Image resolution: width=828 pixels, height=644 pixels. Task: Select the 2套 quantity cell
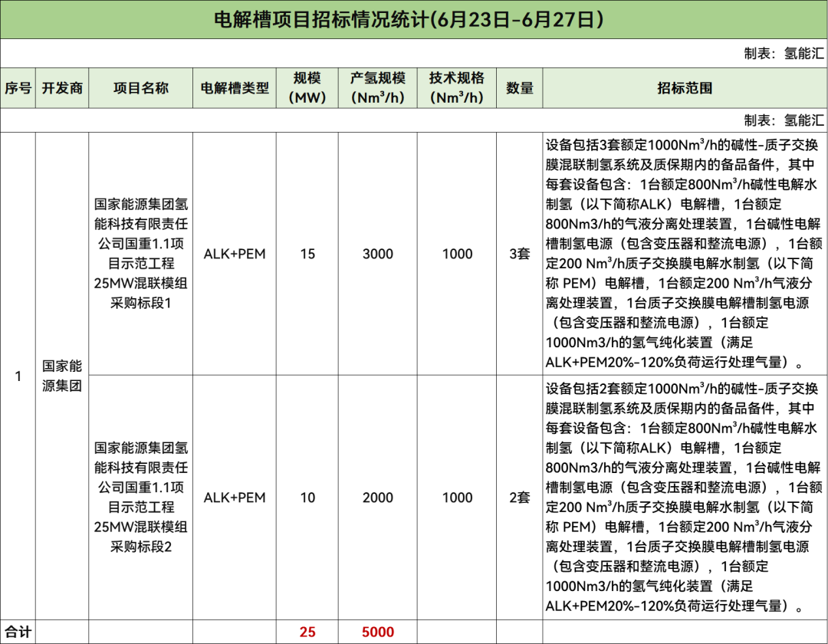click(x=519, y=498)
